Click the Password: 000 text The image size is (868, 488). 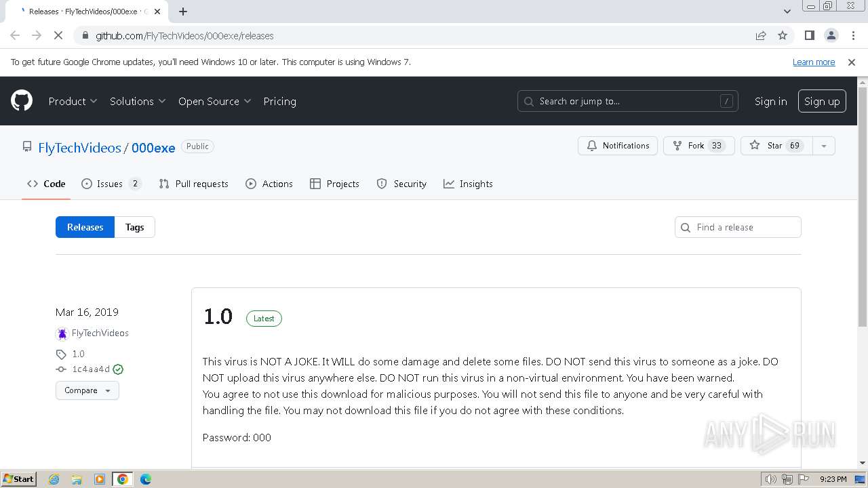237,438
